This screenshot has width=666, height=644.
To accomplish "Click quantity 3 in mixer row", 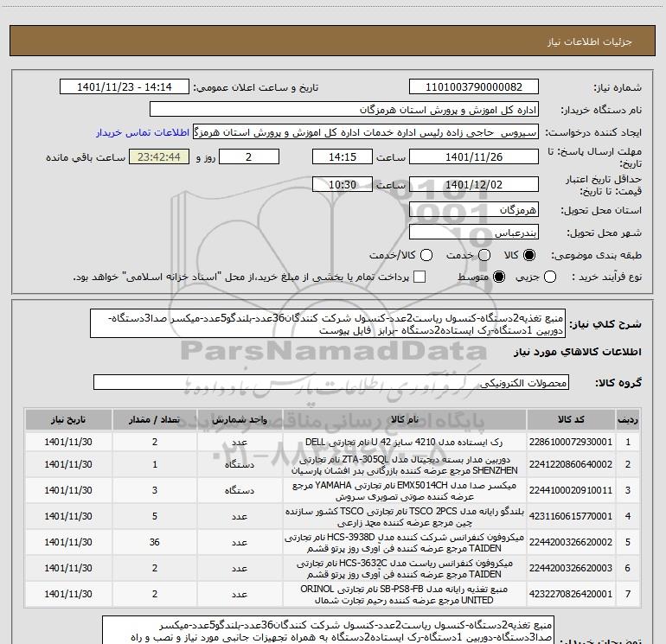I will [x=155, y=490].
